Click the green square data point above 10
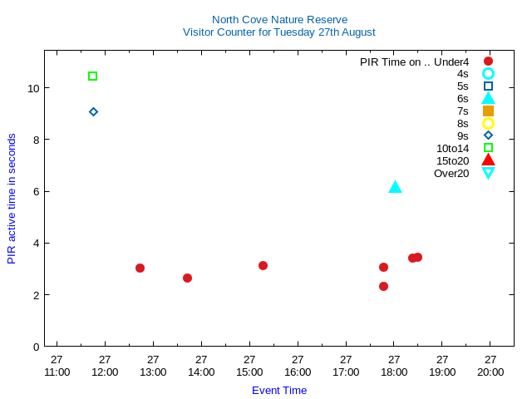This screenshot has width=532, height=399. click(93, 76)
